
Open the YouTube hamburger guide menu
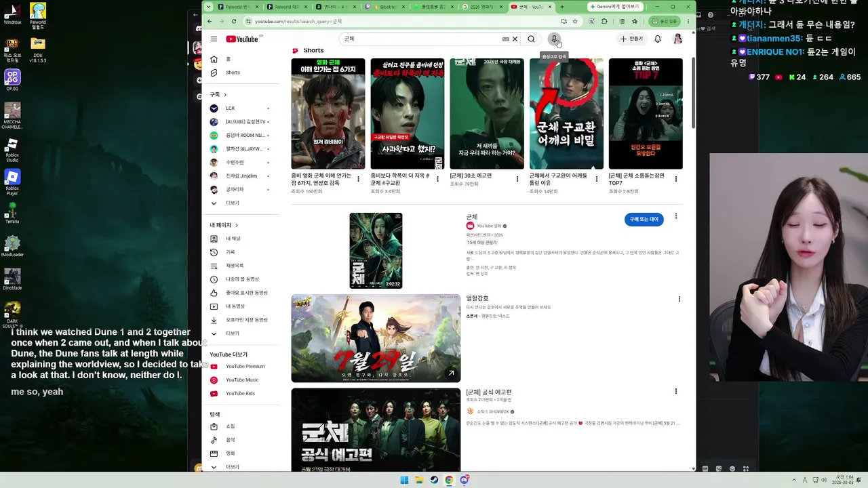[214, 39]
